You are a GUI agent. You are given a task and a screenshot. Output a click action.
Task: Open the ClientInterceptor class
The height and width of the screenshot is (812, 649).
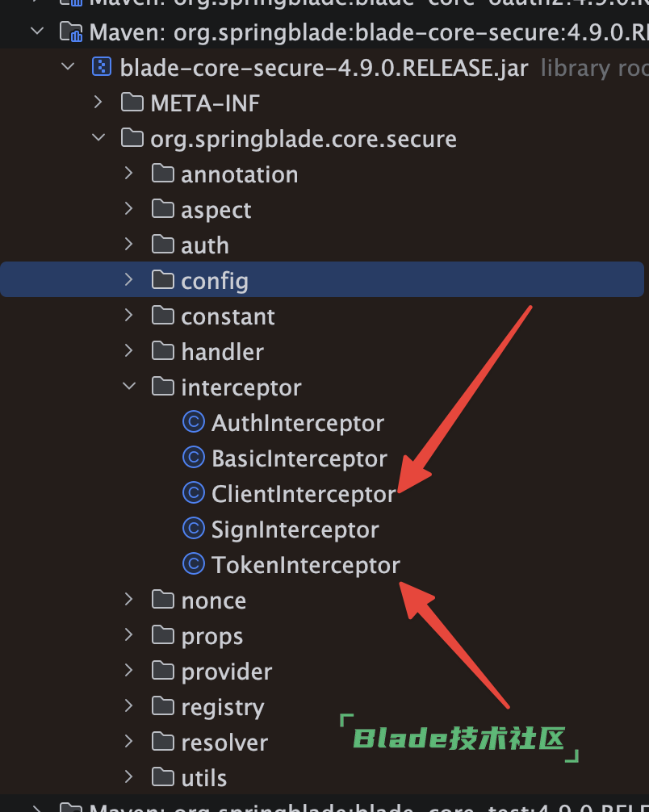pos(303,493)
